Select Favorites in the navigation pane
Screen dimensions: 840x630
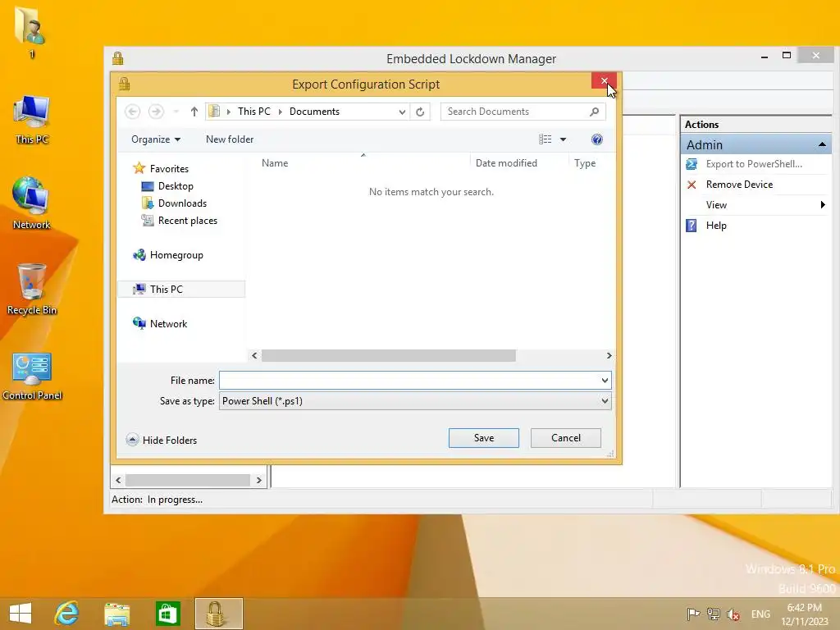click(x=169, y=169)
